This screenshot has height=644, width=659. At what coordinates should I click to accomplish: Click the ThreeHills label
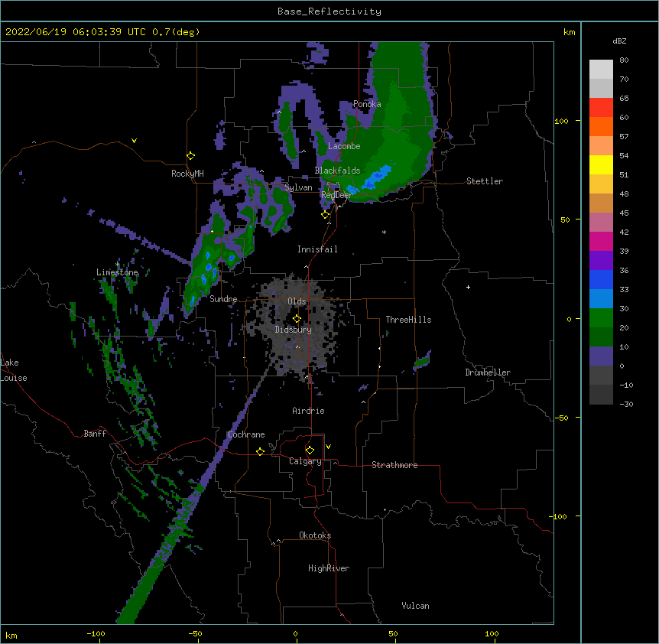(408, 320)
